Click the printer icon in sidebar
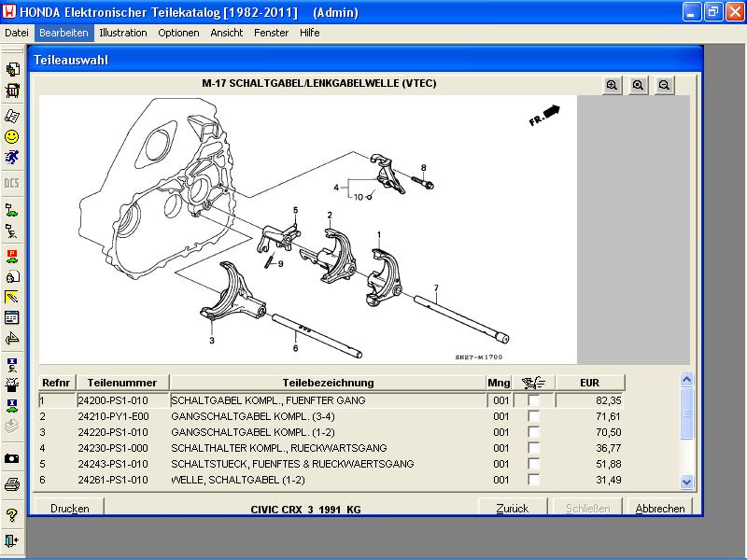The height and width of the screenshot is (560, 747). pos(12,484)
